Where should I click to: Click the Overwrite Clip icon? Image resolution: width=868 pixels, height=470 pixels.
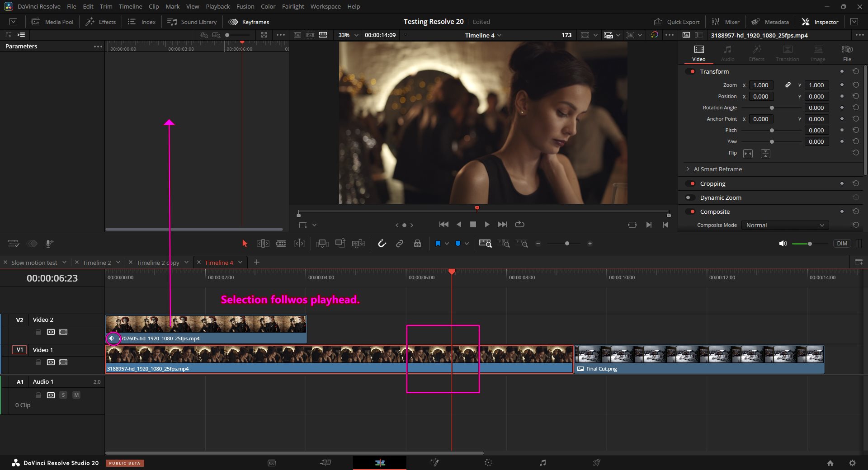340,243
